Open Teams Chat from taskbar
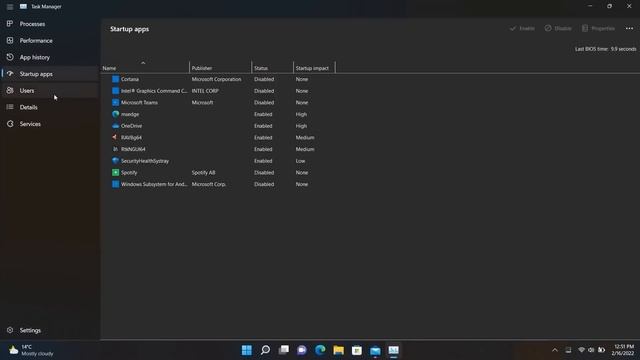The image size is (640, 360). click(302, 350)
